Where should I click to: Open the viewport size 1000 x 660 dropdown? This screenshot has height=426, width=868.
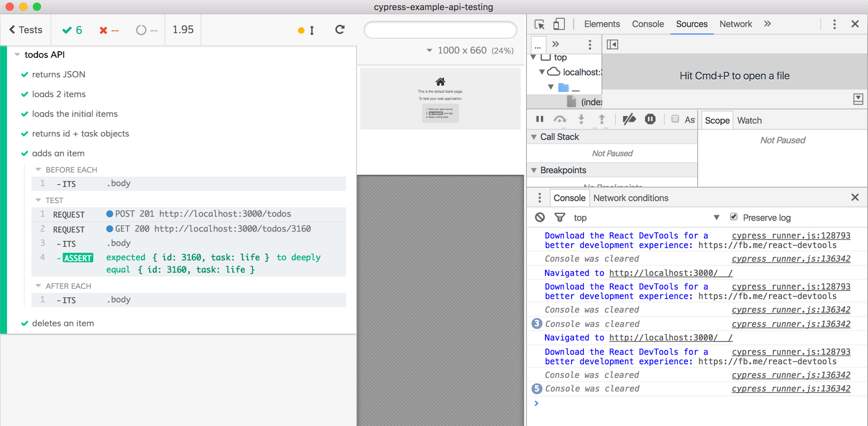point(470,50)
